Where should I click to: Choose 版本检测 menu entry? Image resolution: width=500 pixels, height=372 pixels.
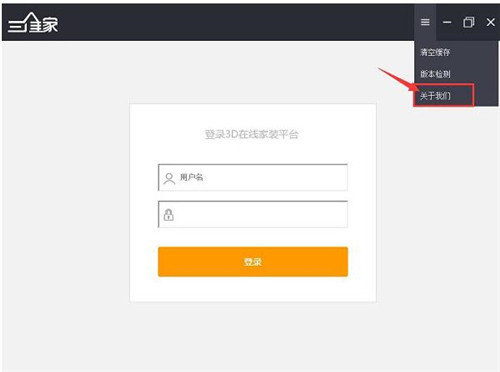(435, 74)
